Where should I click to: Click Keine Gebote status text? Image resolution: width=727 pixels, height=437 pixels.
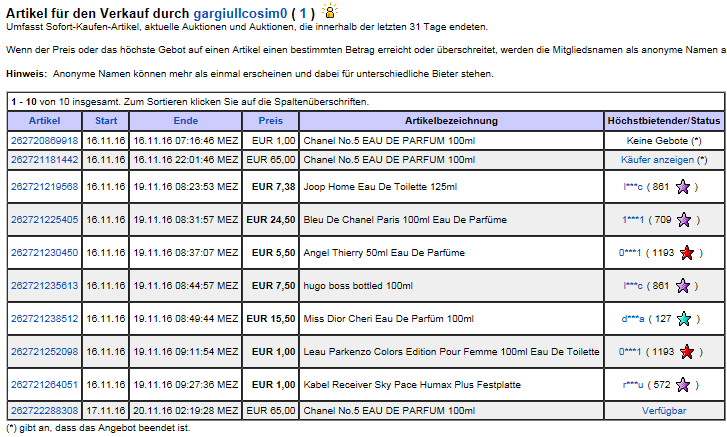click(x=657, y=140)
